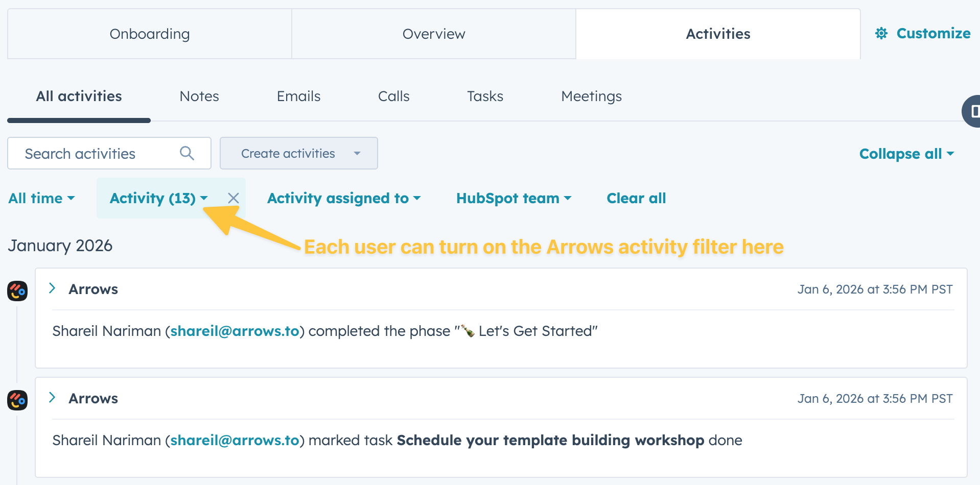Open the side panel toggle at right edge

click(972, 111)
